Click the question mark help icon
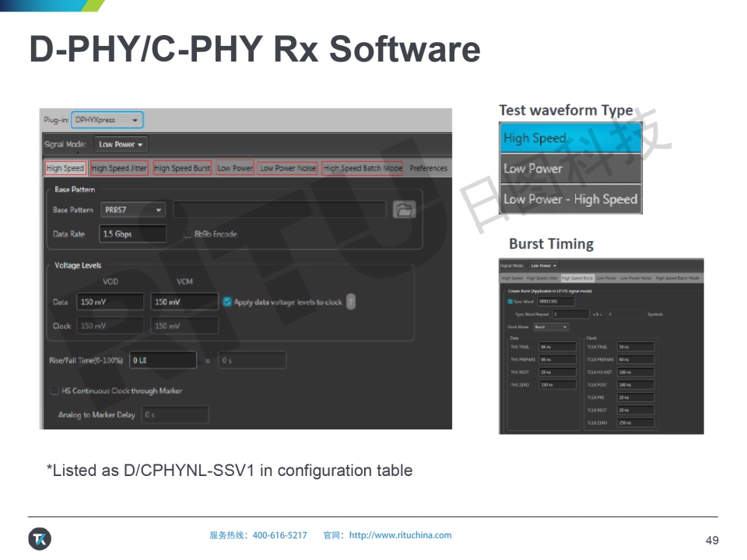 coord(351,302)
